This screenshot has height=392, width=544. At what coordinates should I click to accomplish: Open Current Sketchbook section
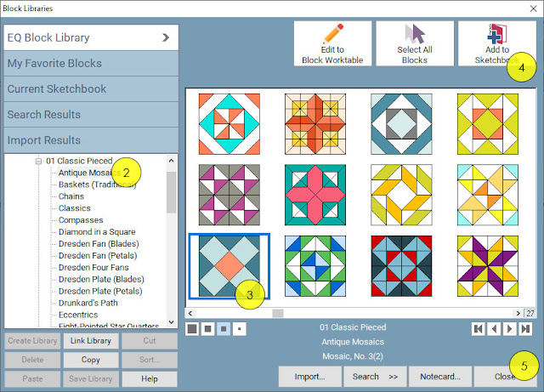91,89
